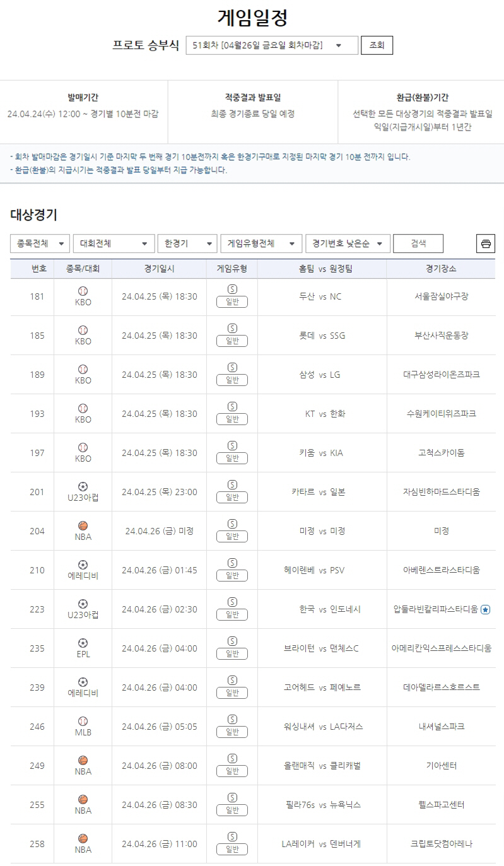The image size is (504, 866).
Task: Click the baseball icon in row 189
Action: click(83, 369)
